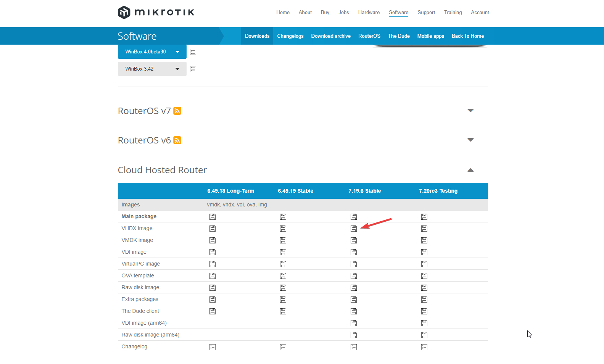Download VHDX image for 6.49.18 Long-Term
This screenshot has height=364, width=604.
point(213,229)
